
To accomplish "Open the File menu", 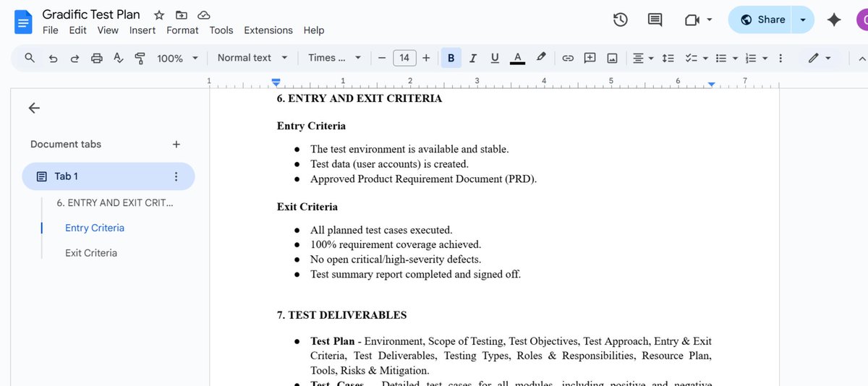I will tap(51, 30).
